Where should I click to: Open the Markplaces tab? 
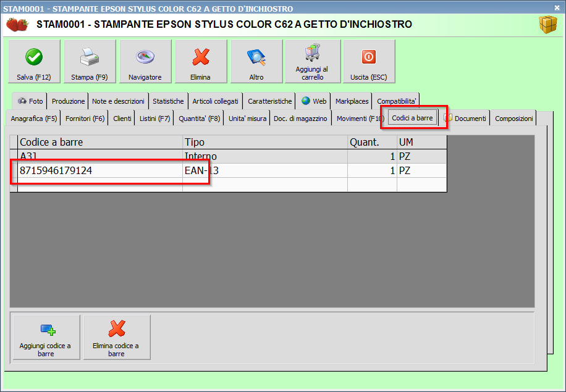pyautogui.click(x=352, y=101)
